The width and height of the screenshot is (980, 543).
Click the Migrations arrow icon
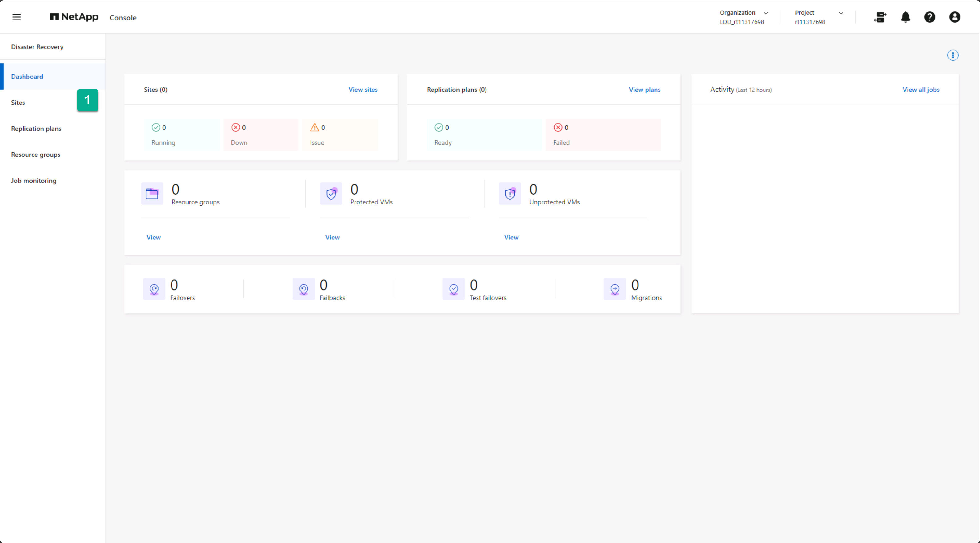tap(615, 289)
